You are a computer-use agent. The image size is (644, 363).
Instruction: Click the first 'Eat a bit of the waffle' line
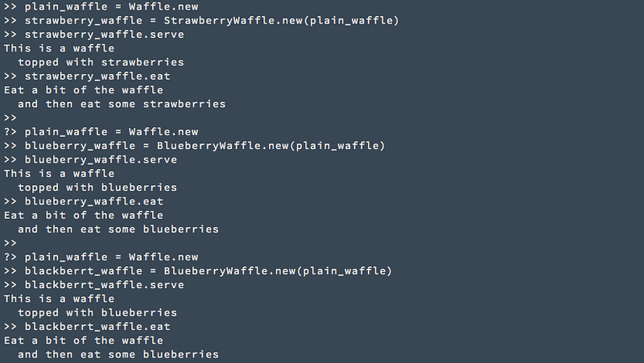pyautogui.click(x=84, y=90)
